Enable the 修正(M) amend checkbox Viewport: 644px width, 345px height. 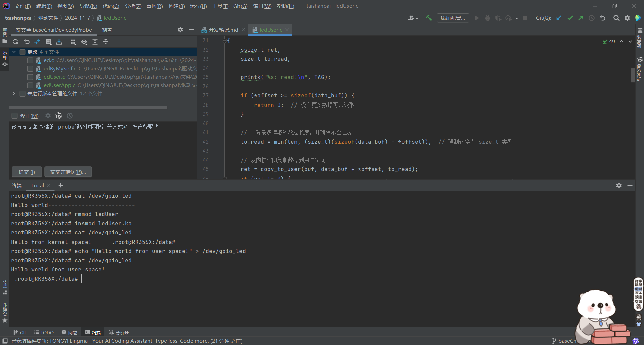coord(15,116)
